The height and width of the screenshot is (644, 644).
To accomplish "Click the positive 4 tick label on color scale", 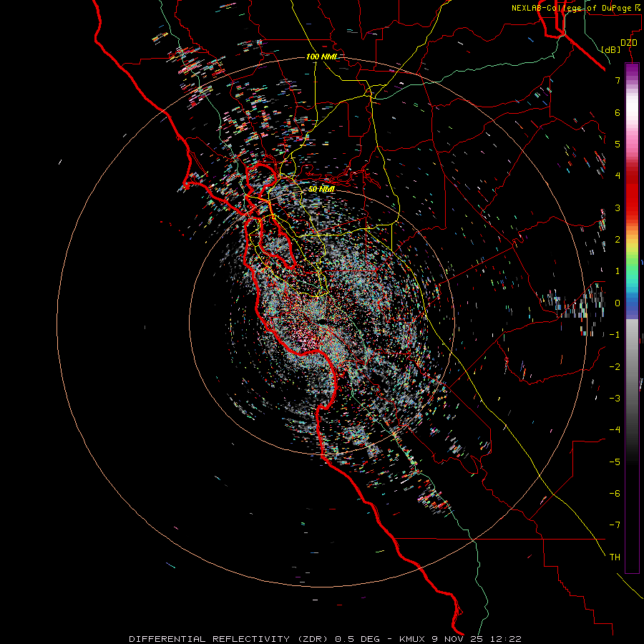I will (618, 176).
